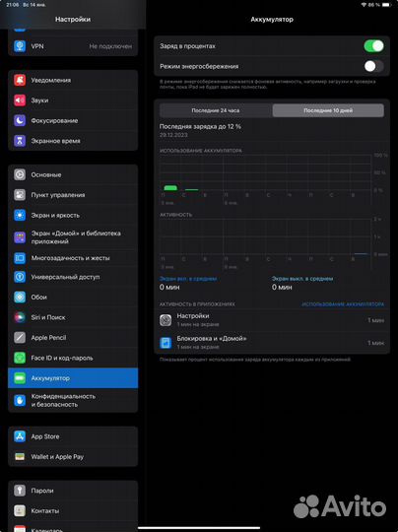Open Wallet и Apple Pay icon
This screenshot has height=532, width=398.
point(20,457)
